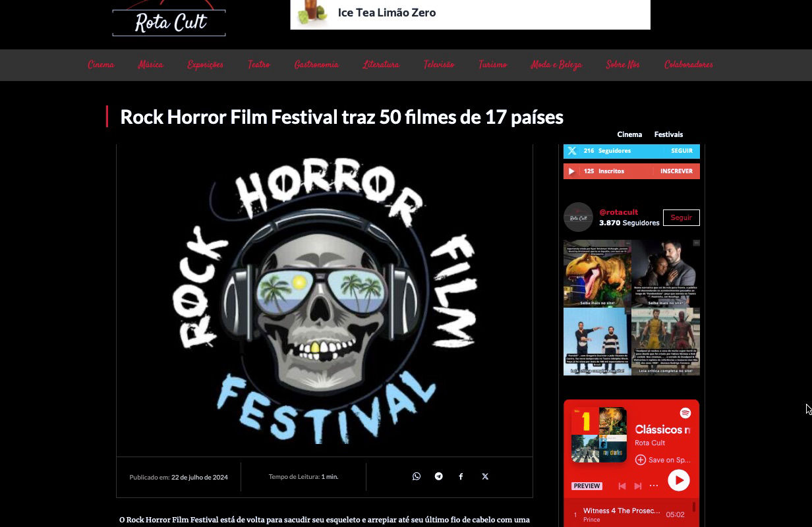Open the three-dots more options in Spotify player
Viewport: 812px width, 527px height.
(654, 486)
